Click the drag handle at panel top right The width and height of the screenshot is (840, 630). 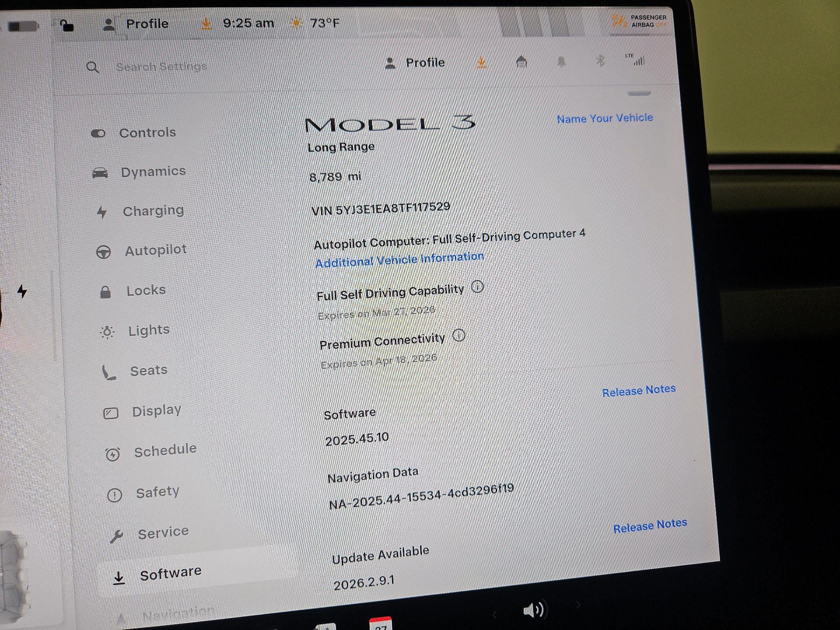pyautogui.click(x=639, y=93)
